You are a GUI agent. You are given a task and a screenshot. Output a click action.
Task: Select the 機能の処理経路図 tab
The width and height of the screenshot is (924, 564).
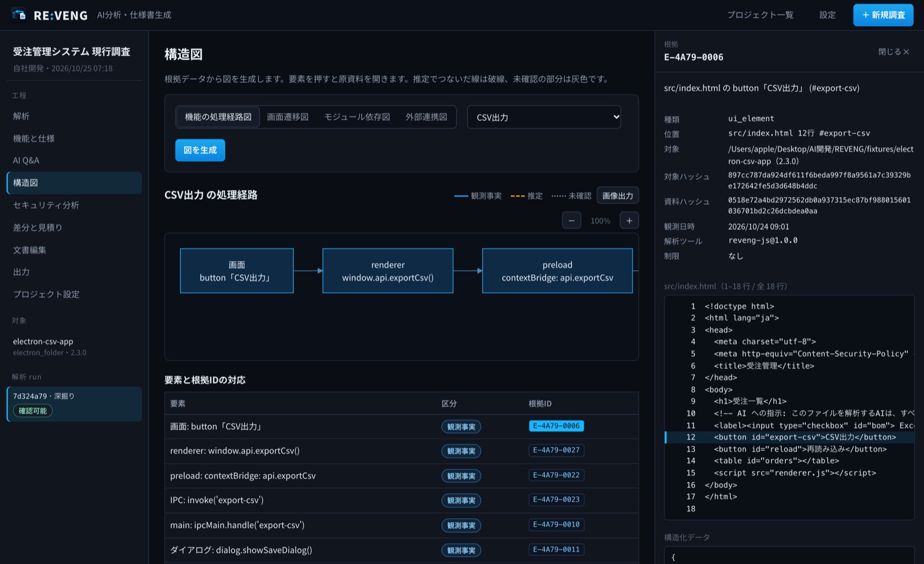click(x=218, y=117)
